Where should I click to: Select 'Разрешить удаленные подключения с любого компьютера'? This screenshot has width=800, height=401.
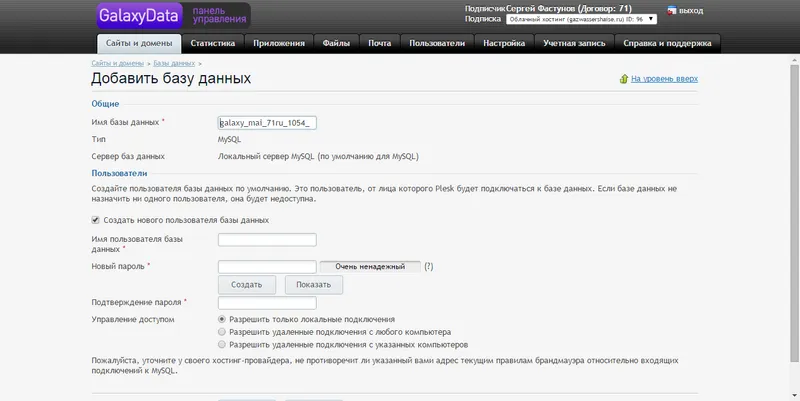coord(221,332)
